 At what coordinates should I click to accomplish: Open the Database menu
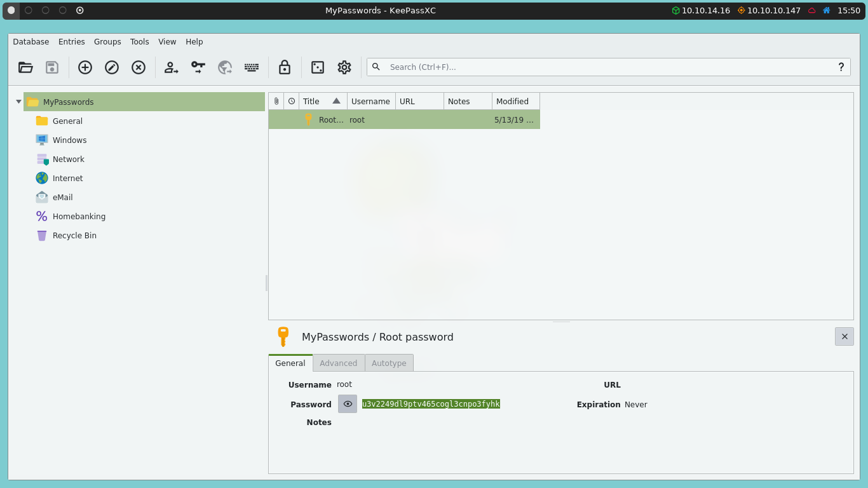pyautogui.click(x=31, y=42)
